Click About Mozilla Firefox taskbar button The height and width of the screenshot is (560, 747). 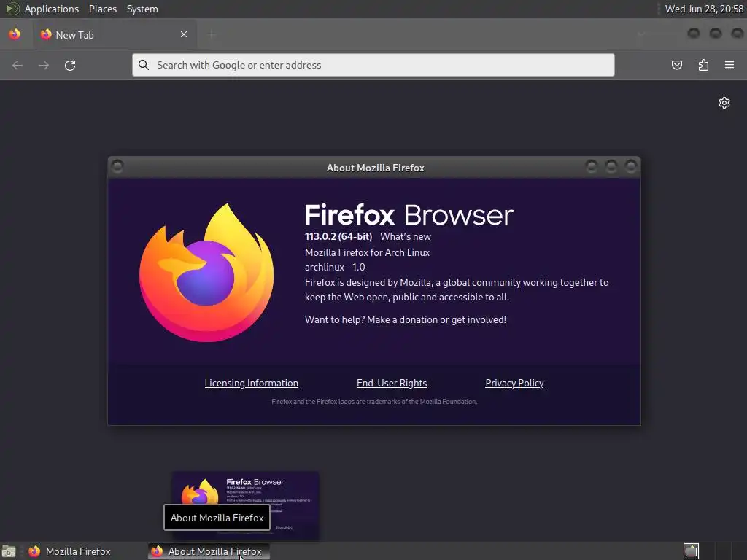pyautogui.click(x=209, y=551)
